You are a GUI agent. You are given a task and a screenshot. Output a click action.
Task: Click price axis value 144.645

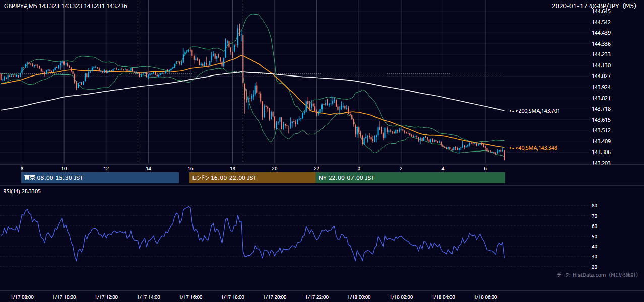tap(602, 11)
